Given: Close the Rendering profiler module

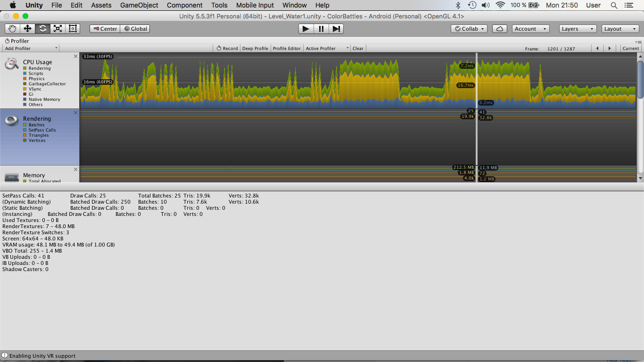Looking at the screenshot, I should click(x=75, y=113).
